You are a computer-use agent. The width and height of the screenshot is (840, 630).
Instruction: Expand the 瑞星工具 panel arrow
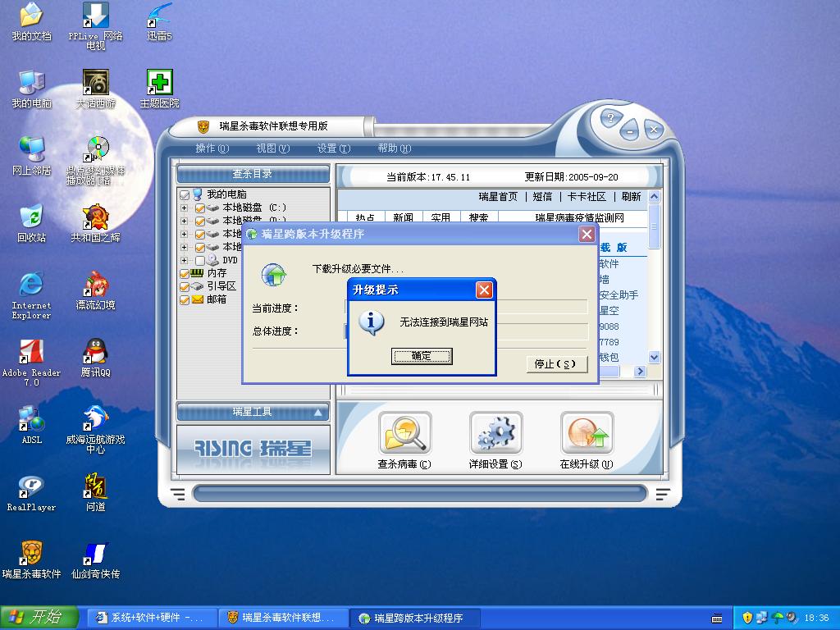[x=318, y=413]
